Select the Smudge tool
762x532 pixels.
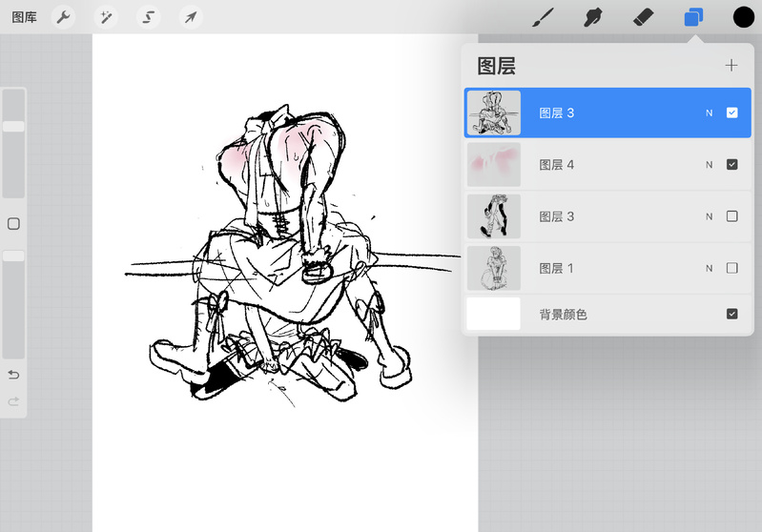pyautogui.click(x=593, y=17)
